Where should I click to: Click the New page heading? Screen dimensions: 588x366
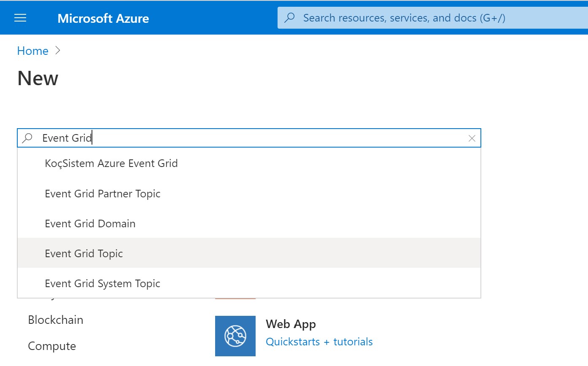pyautogui.click(x=38, y=78)
